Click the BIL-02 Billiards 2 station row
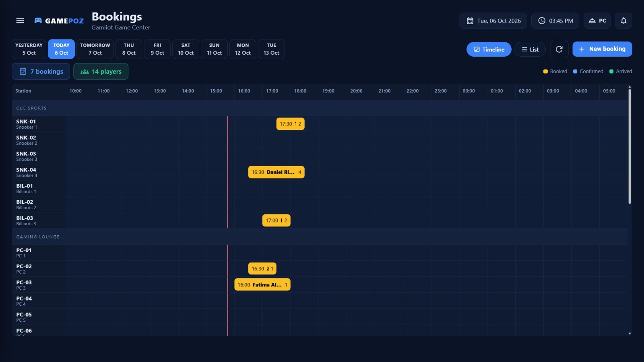Screen dimensions: 644x362 pos(320,204)
